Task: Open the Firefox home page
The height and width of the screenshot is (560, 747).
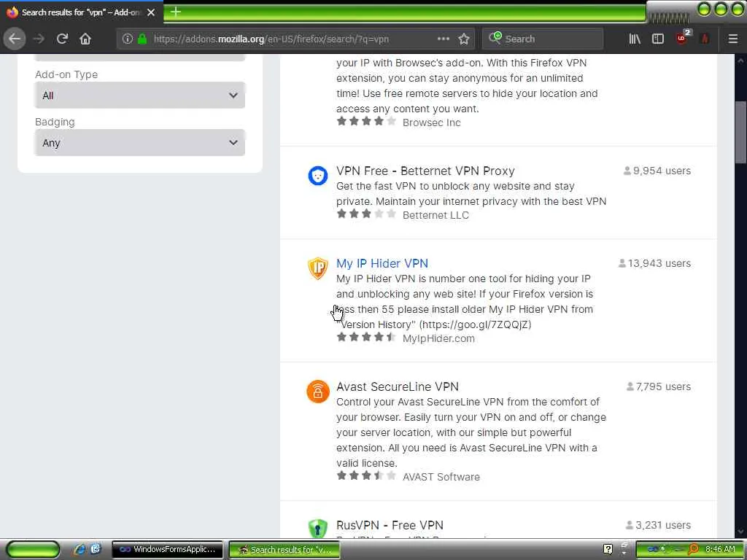Action: pos(85,39)
